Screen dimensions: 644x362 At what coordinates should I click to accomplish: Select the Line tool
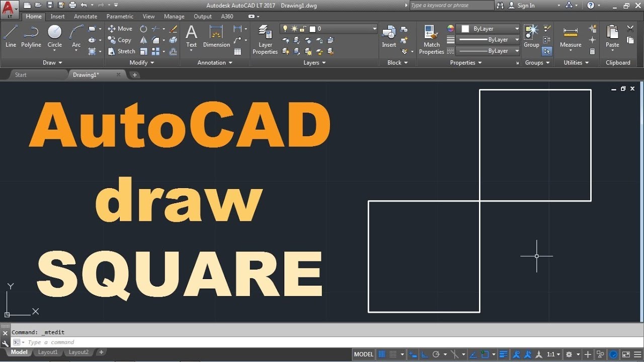(x=11, y=36)
